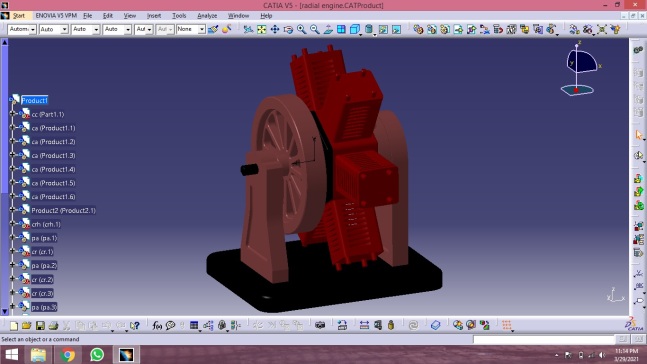
Task: Click the Open folder icon in bottom toolbar
Action: (x=26, y=326)
